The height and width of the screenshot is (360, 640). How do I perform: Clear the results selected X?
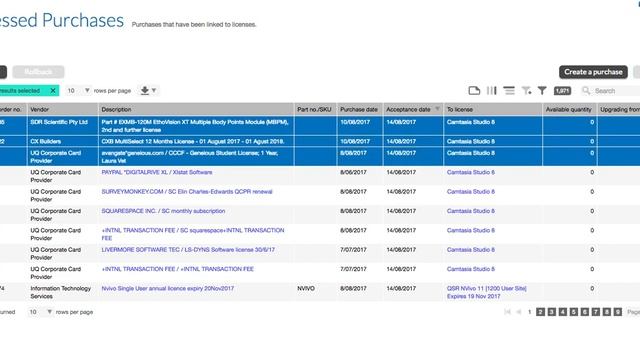pyautogui.click(x=53, y=91)
